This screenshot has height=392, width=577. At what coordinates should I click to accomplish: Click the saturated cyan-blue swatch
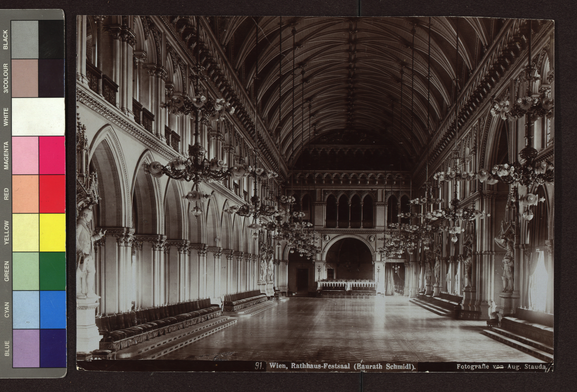pos(53,310)
